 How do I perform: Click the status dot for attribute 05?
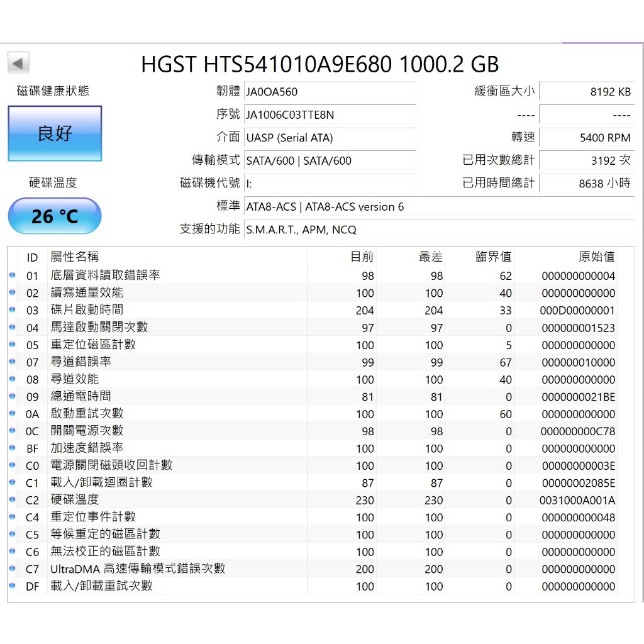click(x=13, y=345)
